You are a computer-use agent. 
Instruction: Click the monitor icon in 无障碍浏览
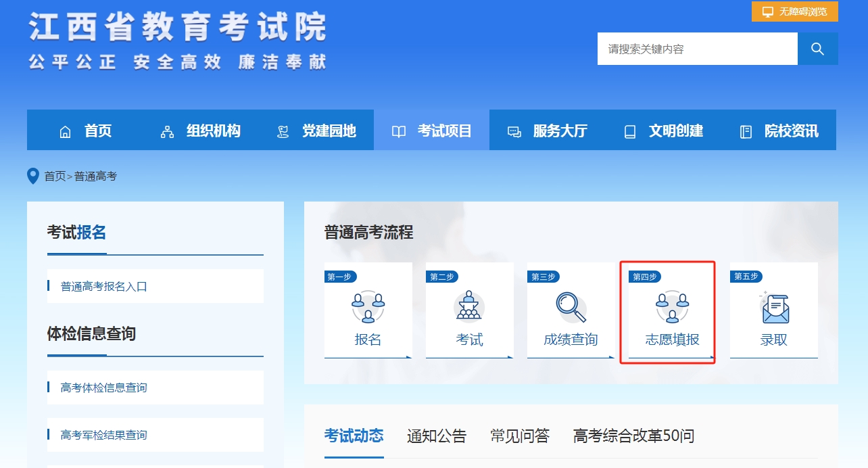tap(768, 11)
